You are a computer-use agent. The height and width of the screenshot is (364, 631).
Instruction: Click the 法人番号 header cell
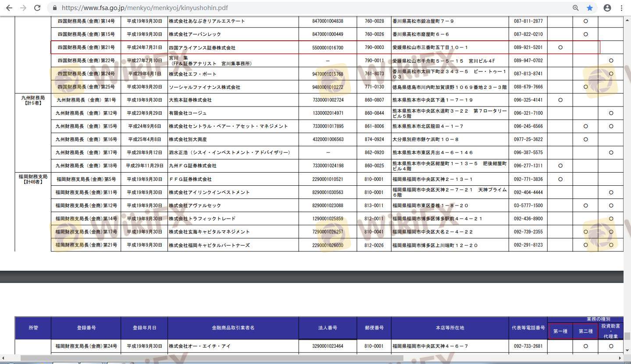[x=328, y=328]
